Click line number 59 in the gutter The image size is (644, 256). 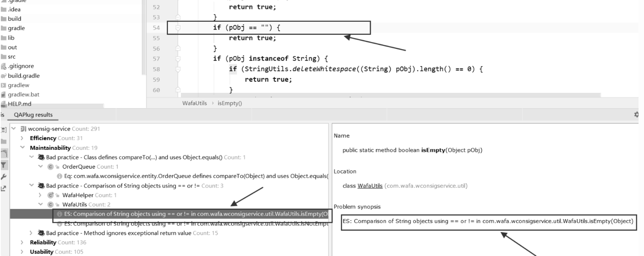(156, 79)
